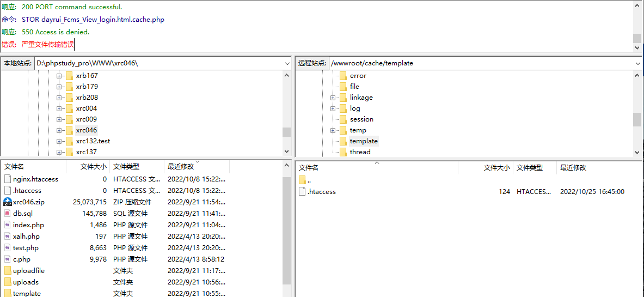Sort local files by 文件大小 column
Viewport: 644px width, 297px height.
93,167
